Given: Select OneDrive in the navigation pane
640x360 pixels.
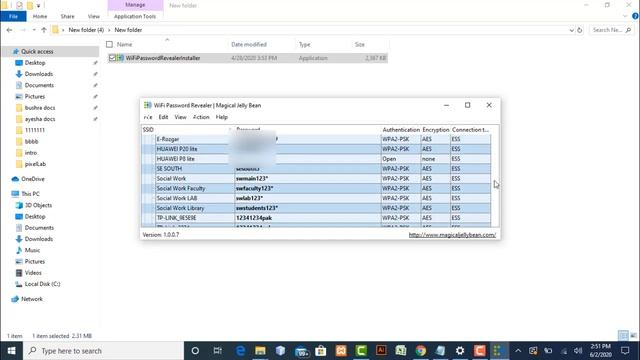Looking at the screenshot, I should pyautogui.click(x=33, y=179).
